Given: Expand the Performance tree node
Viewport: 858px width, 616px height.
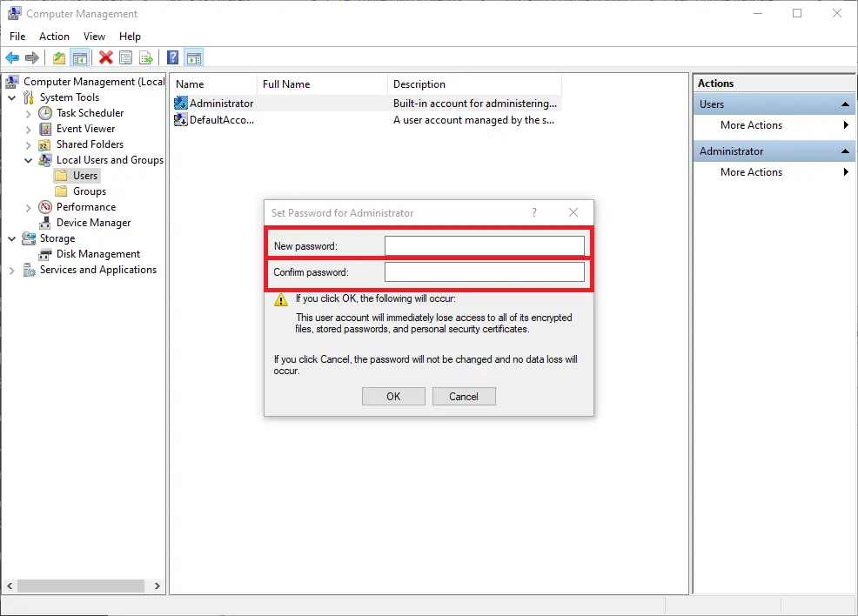Looking at the screenshot, I should point(27,206).
